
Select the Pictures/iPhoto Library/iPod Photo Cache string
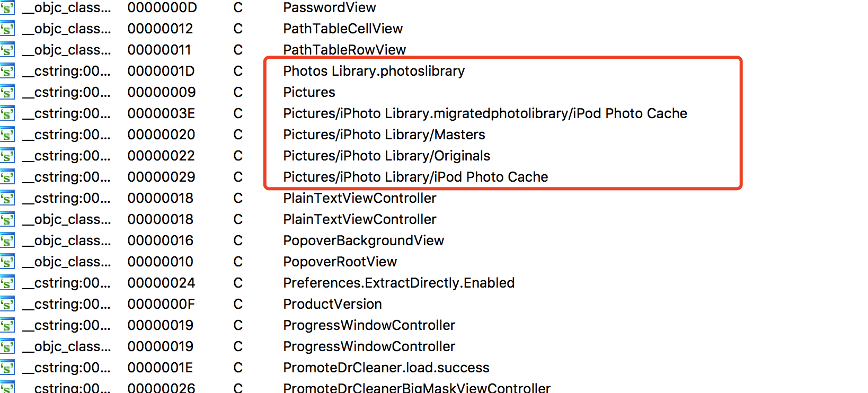pos(415,177)
